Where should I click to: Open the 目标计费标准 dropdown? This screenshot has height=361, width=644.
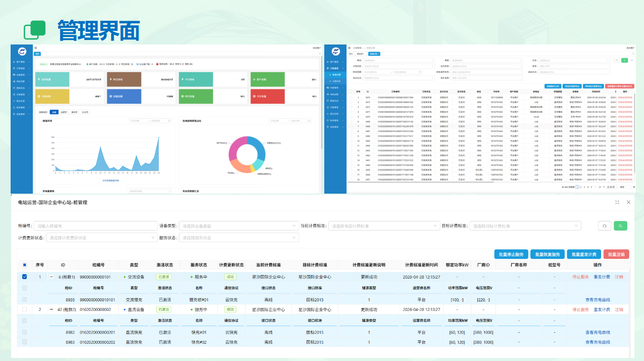point(525,226)
